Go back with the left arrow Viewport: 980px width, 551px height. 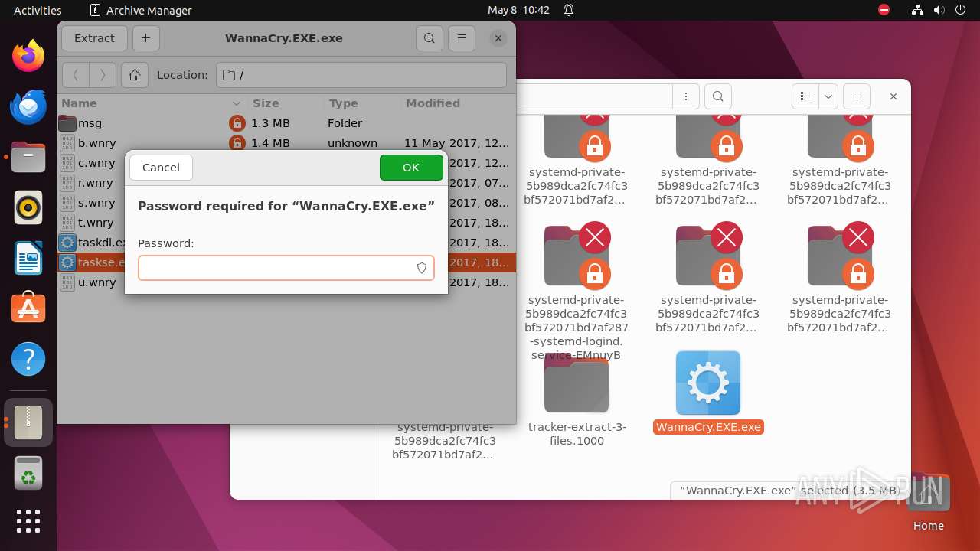(x=75, y=75)
